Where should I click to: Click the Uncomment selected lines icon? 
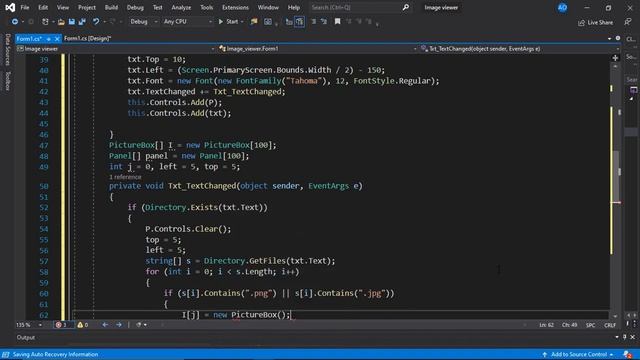[x=324, y=22]
